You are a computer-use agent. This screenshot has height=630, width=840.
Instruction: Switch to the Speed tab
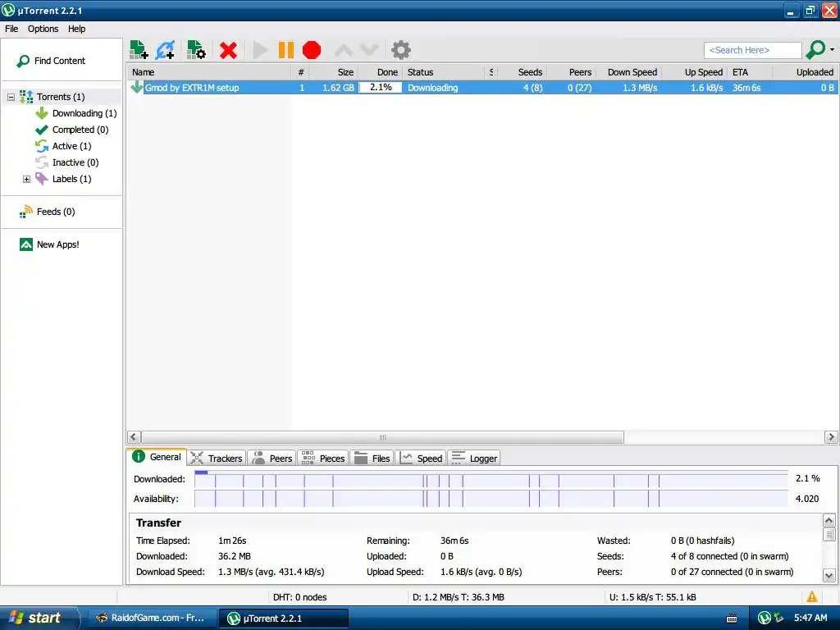point(422,459)
